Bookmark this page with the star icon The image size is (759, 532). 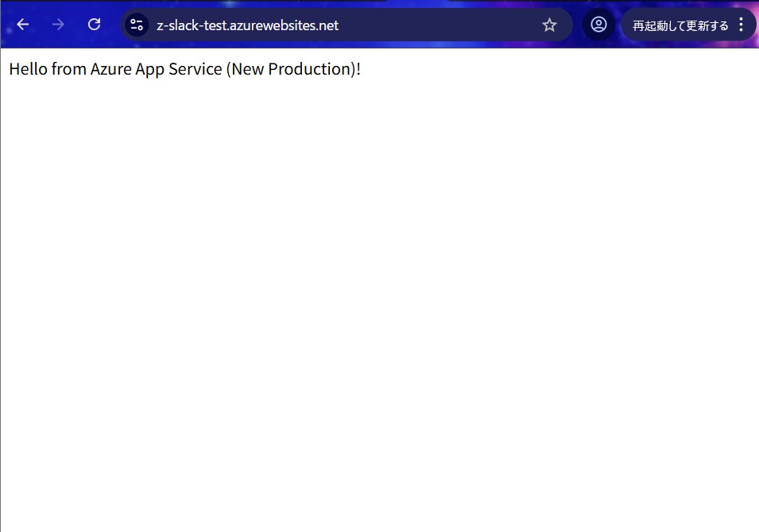click(549, 25)
